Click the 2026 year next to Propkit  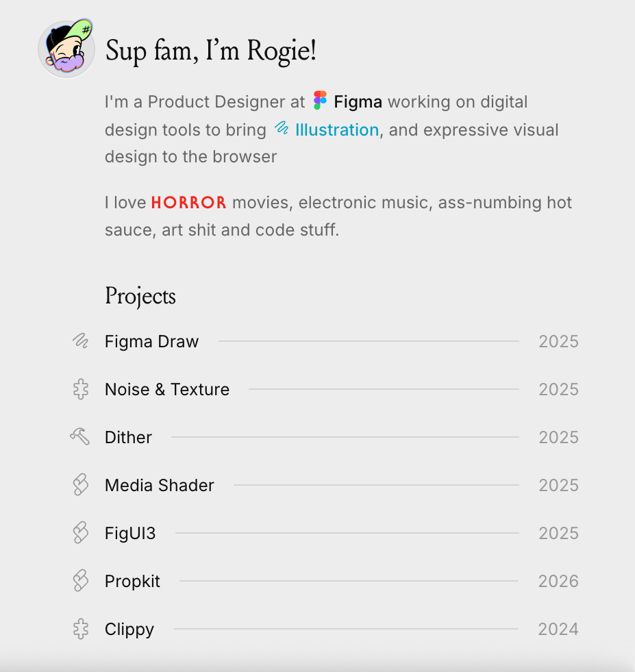(x=558, y=580)
